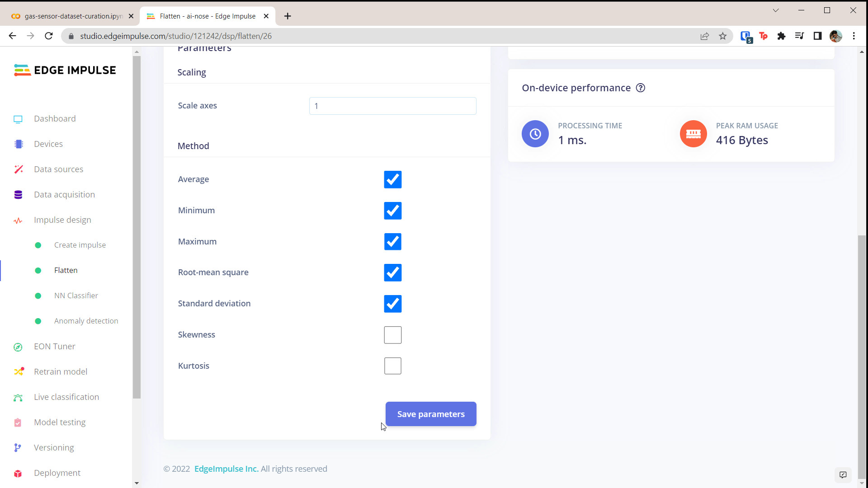This screenshot has width=868, height=488.
Task: Click the Scale axes input field
Action: coord(393,106)
